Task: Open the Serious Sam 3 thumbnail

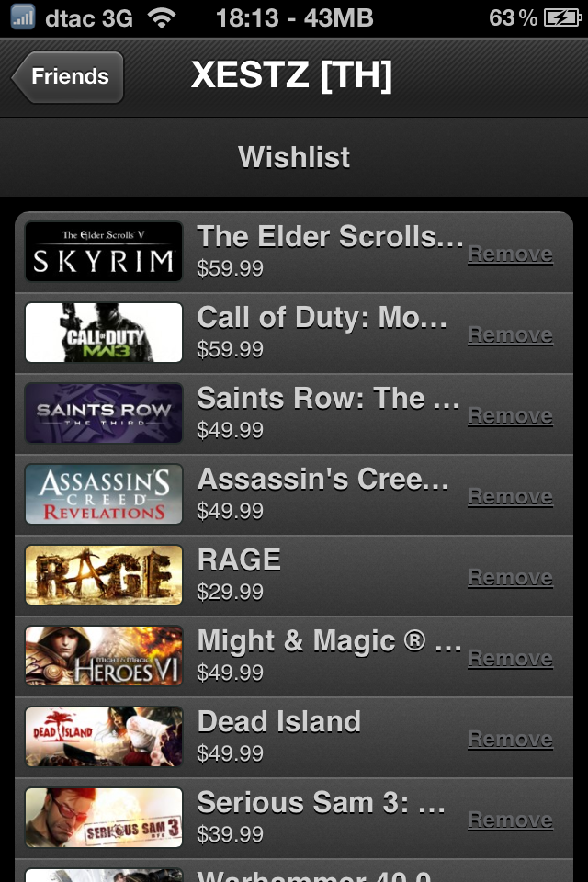Action: [104, 818]
